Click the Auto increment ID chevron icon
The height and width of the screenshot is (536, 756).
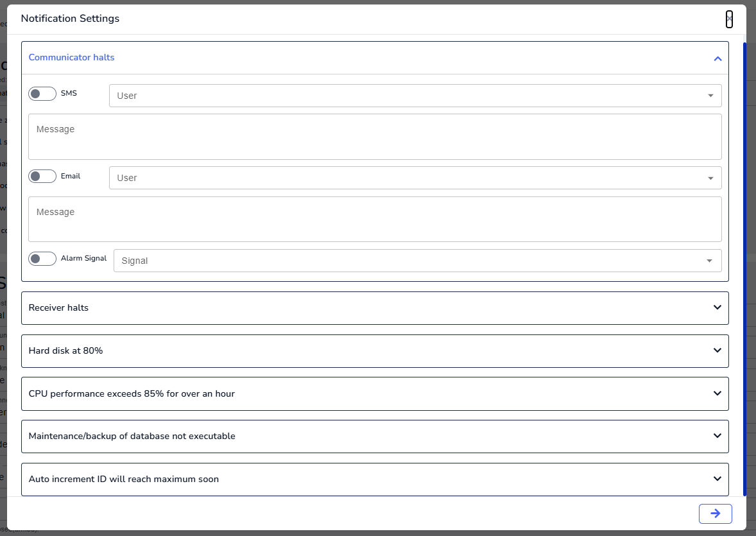tap(717, 479)
